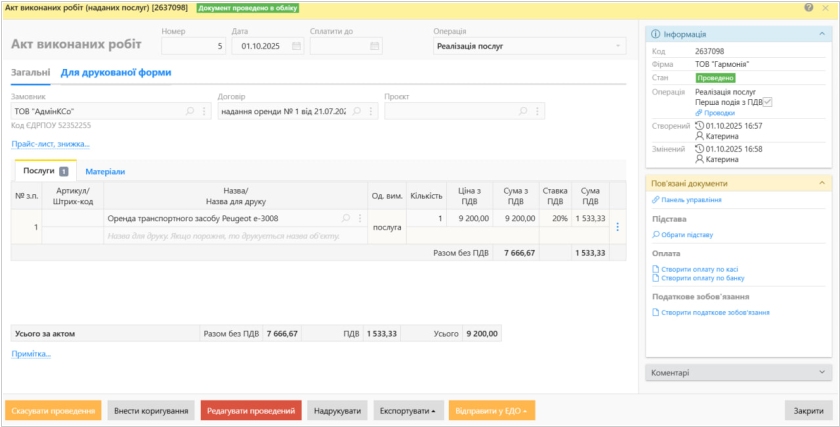Switch to Для друкованої форми tab

point(116,73)
